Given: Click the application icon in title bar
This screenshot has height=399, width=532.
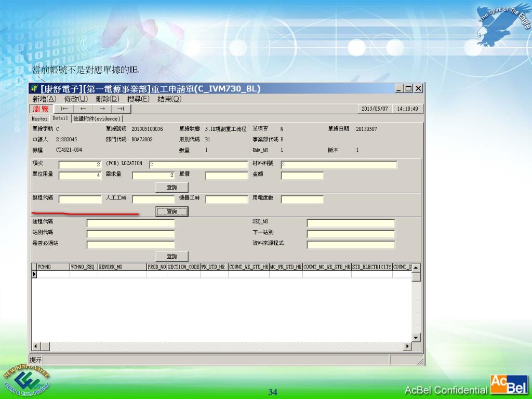Looking at the screenshot, I should click(34, 88).
